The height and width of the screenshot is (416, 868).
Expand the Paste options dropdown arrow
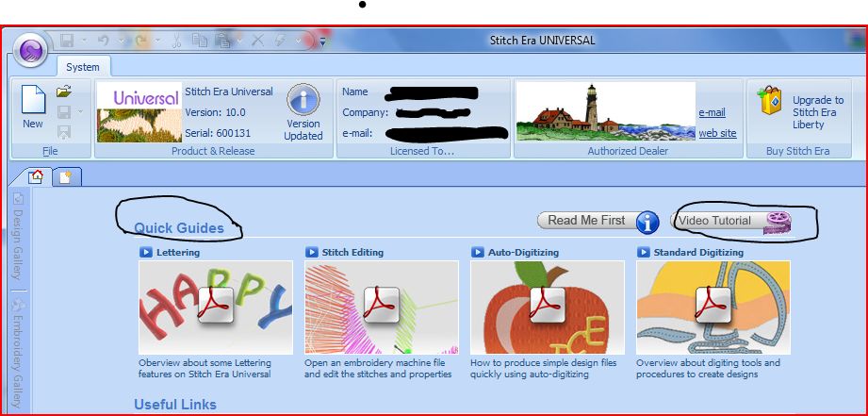coord(239,41)
